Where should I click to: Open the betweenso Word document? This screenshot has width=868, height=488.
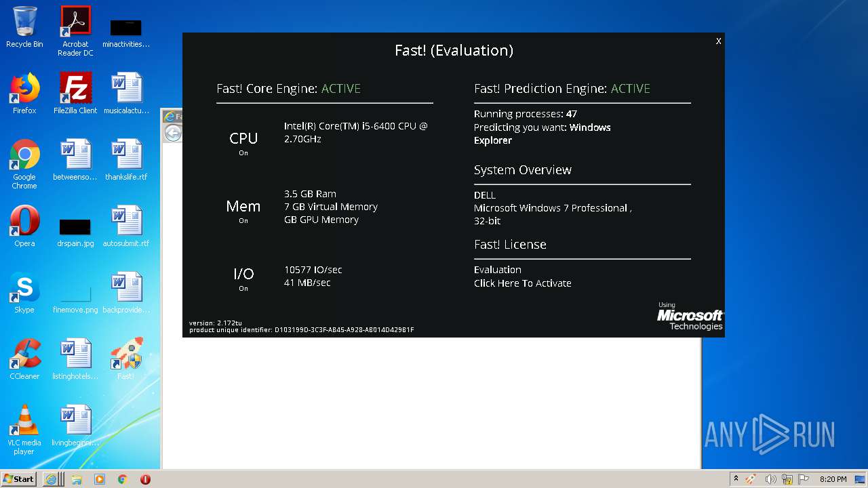coord(75,160)
